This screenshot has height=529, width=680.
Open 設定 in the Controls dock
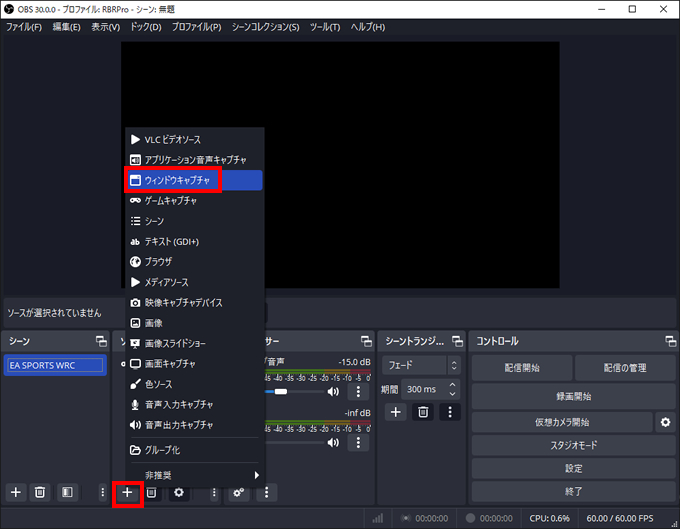(574, 468)
